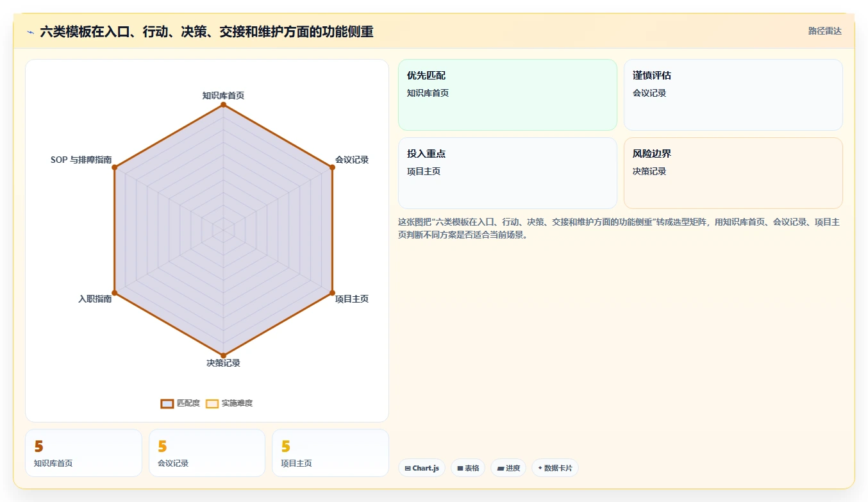Viewport: 868px width, 502px height.
Task: Select the 进度 tag chip
Action: (x=508, y=468)
